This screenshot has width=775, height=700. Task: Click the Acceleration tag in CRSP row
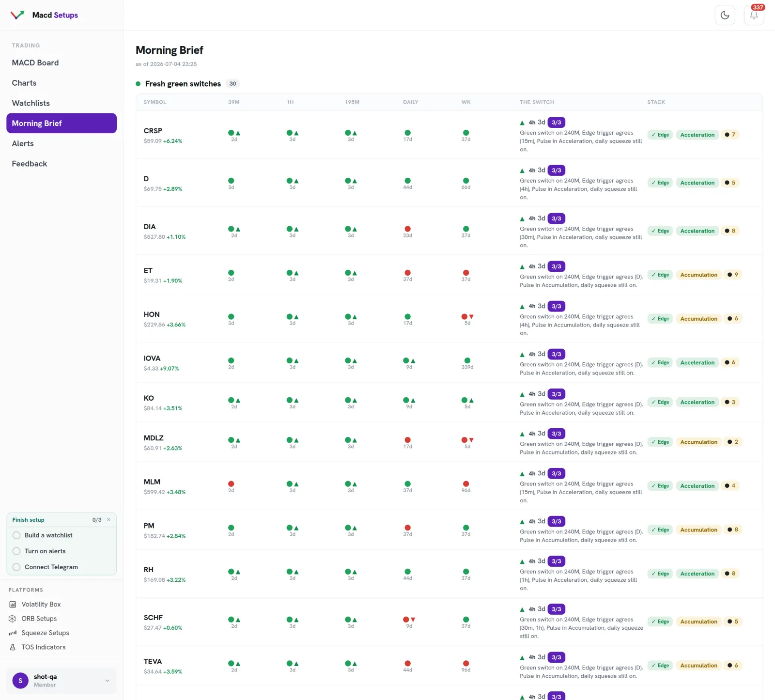[x=697, y=135]
